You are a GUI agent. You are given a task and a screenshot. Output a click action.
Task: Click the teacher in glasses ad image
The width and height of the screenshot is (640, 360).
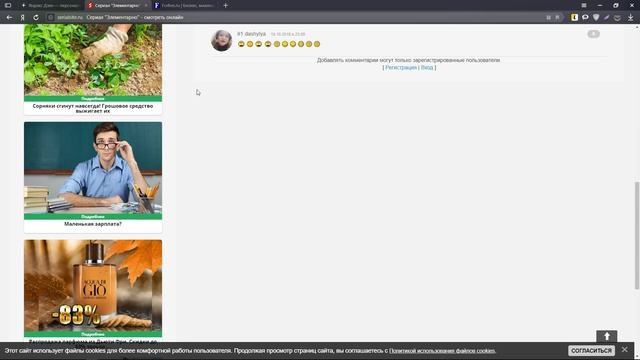click(x=93, y=167)
